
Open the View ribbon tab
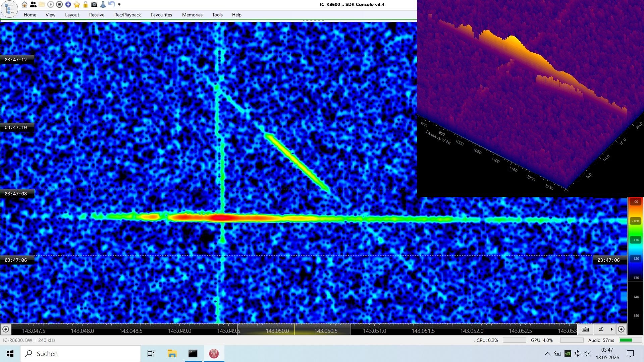pyautogui.click(x=50, y=15)
